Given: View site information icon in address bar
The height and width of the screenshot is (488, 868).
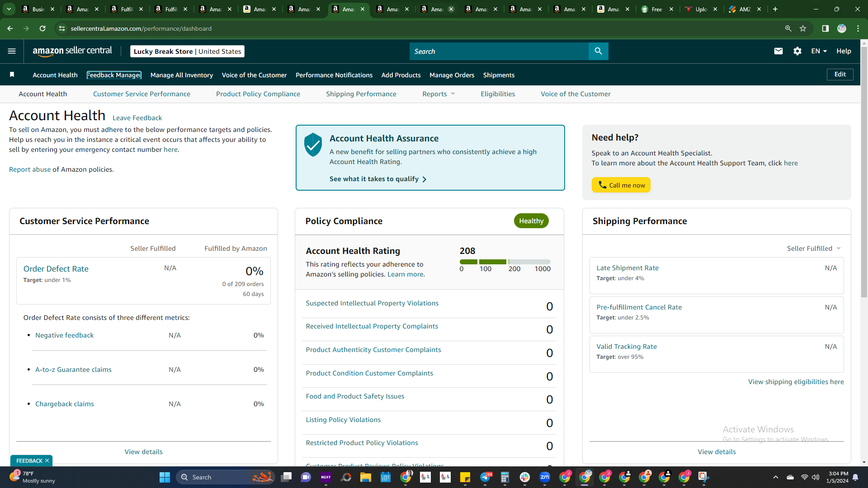Looking at the screenshot, I should tap(62, 28).
